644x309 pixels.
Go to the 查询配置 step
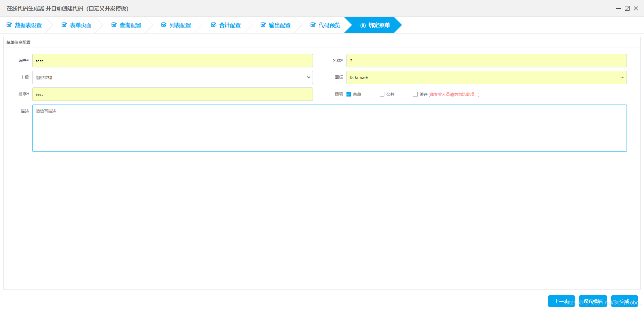[126, 25]
